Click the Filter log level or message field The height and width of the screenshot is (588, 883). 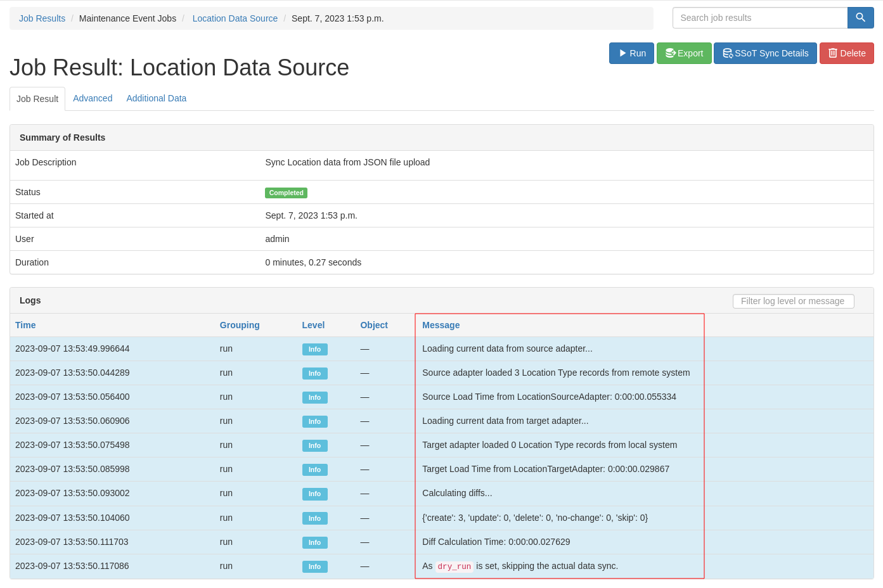793,301
